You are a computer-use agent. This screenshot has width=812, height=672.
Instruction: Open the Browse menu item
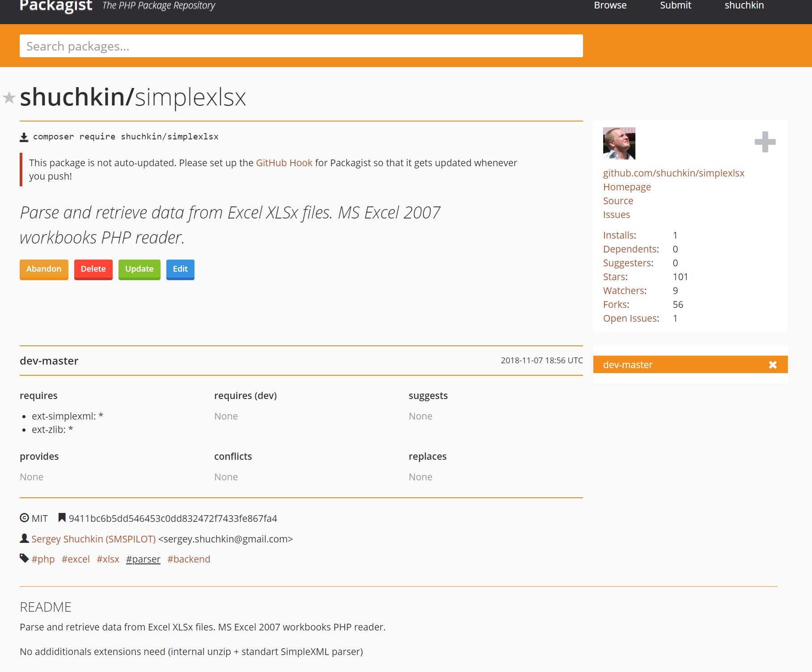pyautogui.click(x=610, y=5)
